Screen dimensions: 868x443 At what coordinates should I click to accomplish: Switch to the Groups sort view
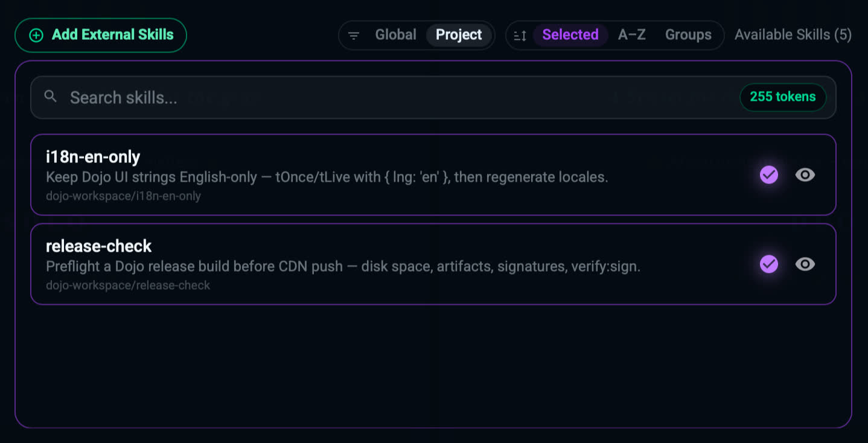tap(688, 35)
